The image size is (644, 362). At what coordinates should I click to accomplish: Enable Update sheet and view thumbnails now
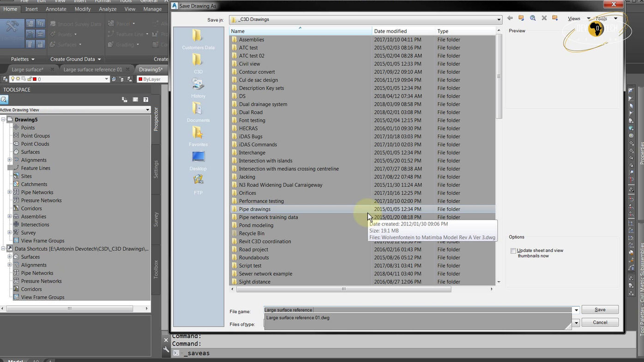(513, 251)
